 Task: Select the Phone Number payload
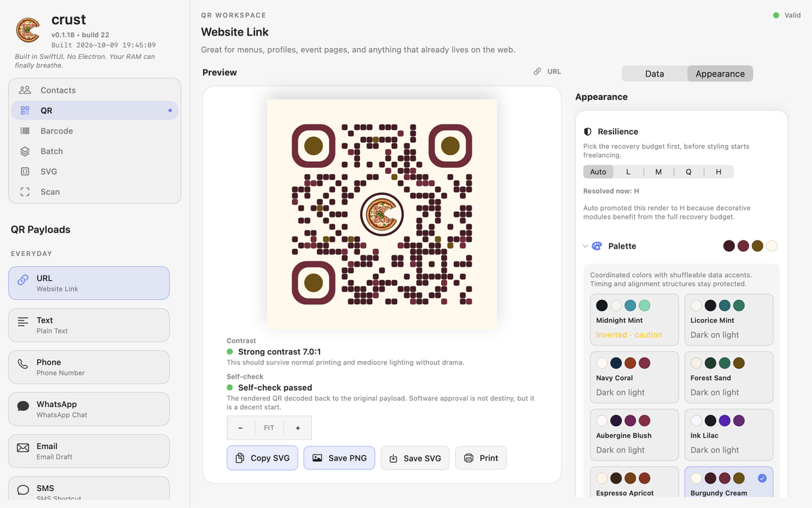tap(89, 367)
